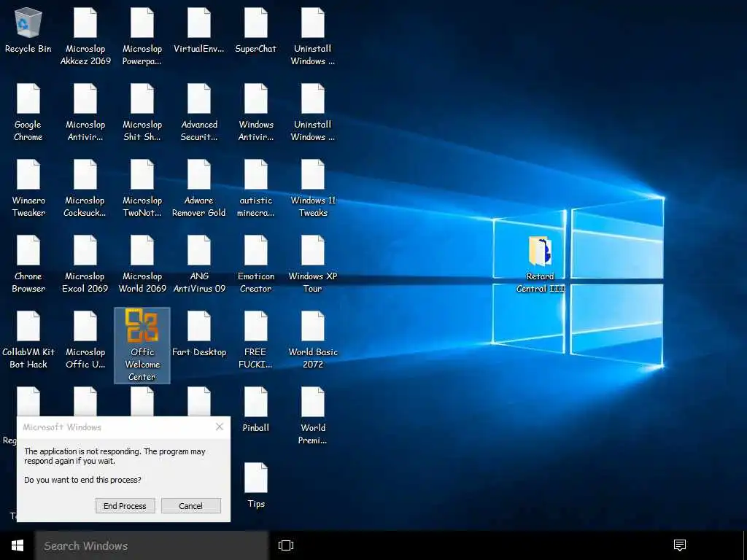
Task: Launch Winaero Tweaker
Action: (x=28, y=188)
